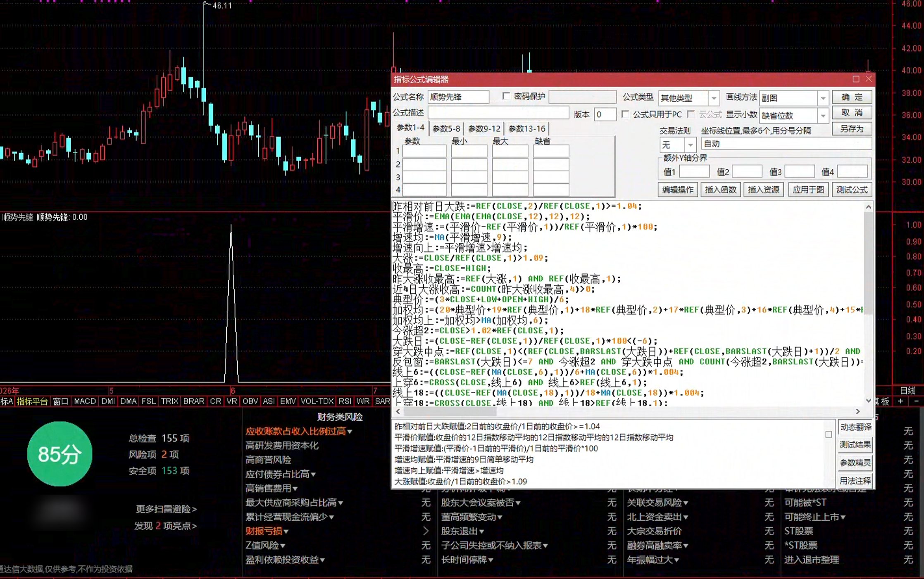924x579 pixels.
Task: Click the 日线 period label
Action: pos(907,390)
